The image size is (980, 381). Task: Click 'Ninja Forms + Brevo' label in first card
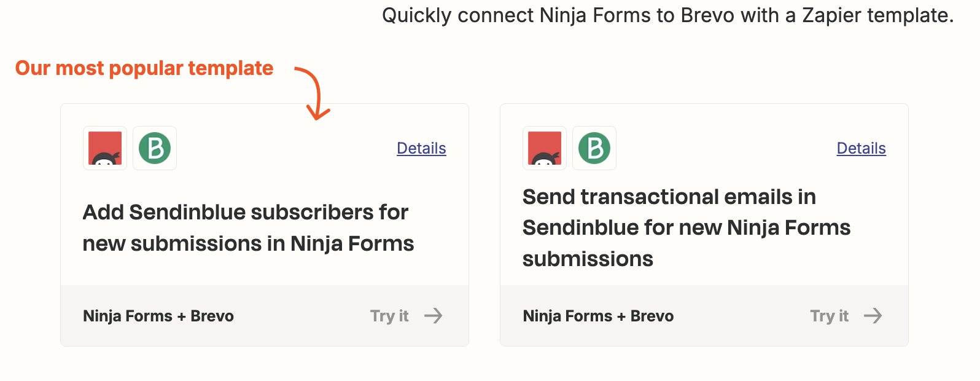(x=158, y=316)
